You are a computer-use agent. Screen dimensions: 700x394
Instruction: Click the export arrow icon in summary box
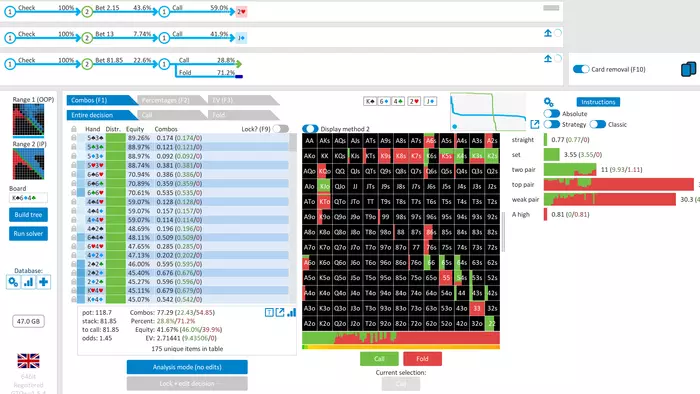[x=280, y=312]
